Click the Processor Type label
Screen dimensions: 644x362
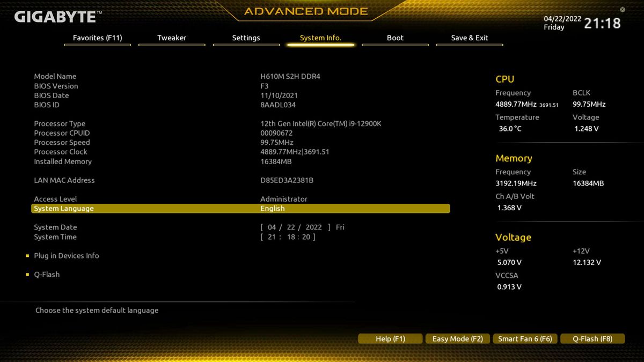(x=60, y=124)
